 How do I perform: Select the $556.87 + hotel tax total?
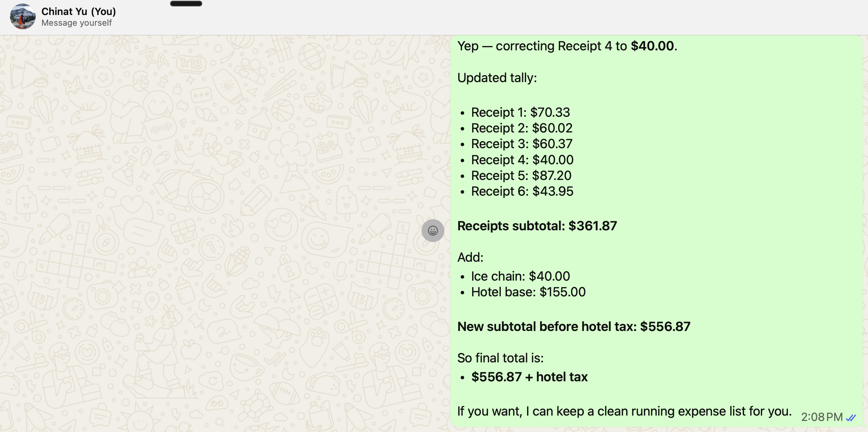(x=530, y=377)
